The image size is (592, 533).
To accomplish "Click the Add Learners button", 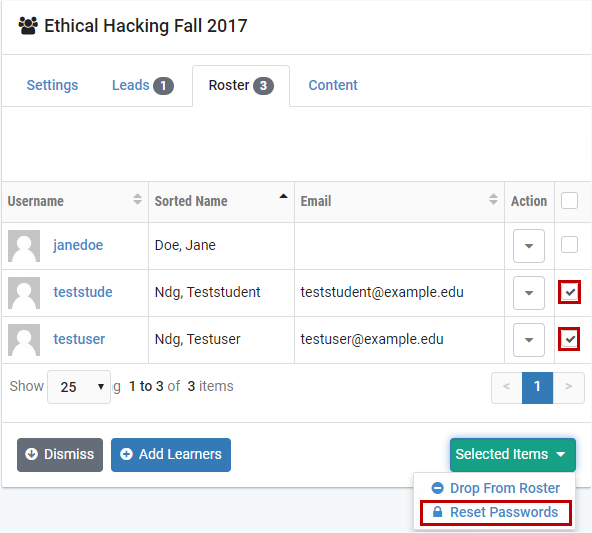I will pyautogui.click(x=171, y=454).
